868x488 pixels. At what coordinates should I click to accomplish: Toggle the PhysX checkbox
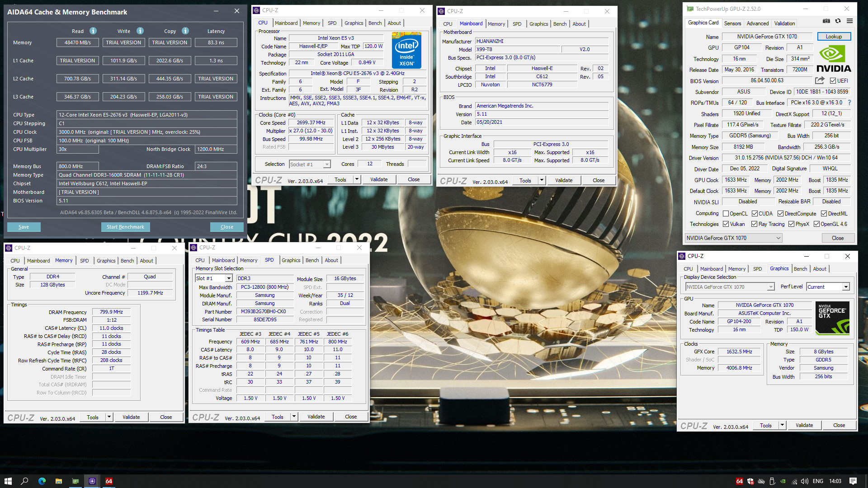point(791,224)
